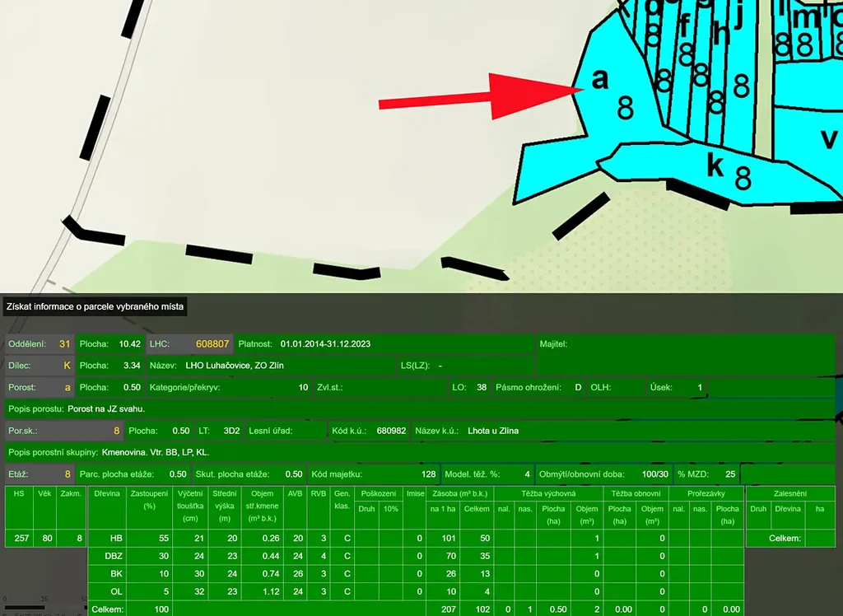843x616 pixels.
Task: Click the 'Zalesnění' table header
Action: [789, 493]
